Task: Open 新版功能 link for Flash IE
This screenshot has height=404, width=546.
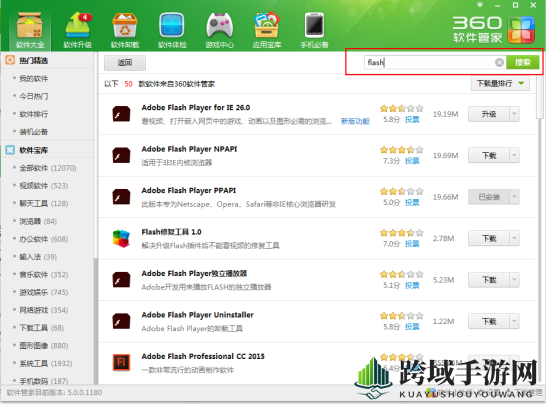Action: [x=355, y=121]
